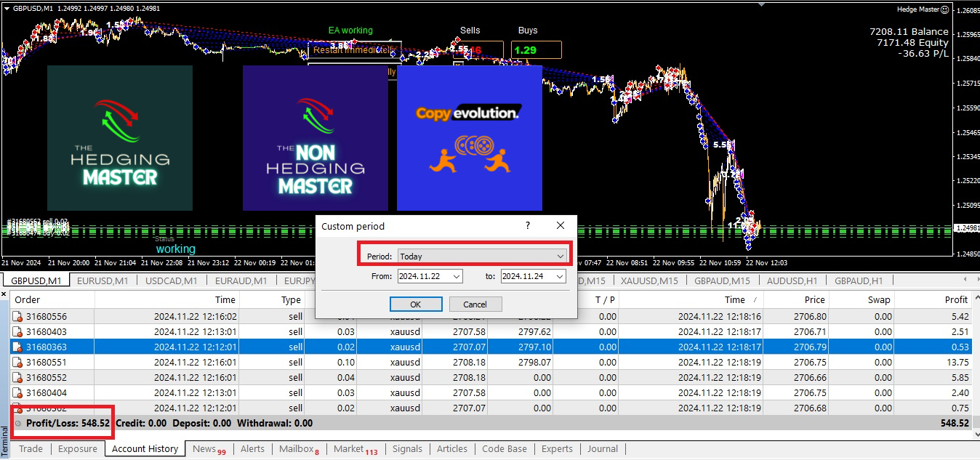Viewport: 980px width, 460px height.
Task: Click The Non Hedging Master logo image
Action: (x=315, y=138)
